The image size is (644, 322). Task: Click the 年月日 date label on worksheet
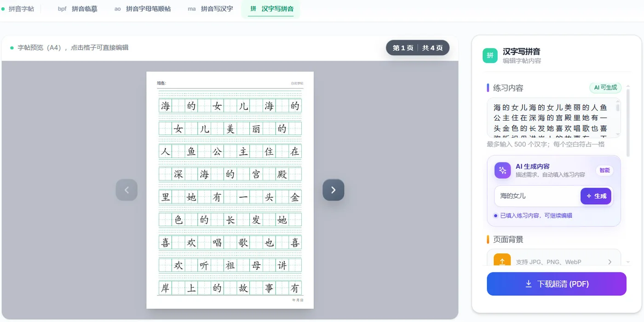298,300
